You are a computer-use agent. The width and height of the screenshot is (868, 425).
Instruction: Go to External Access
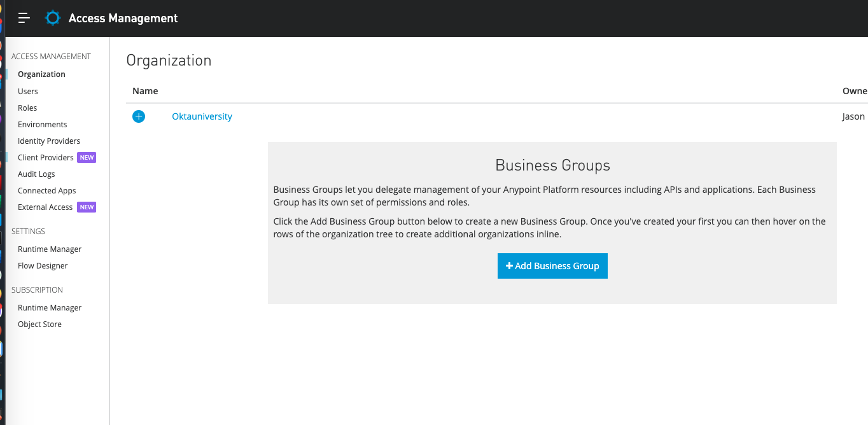pyautogui.click(x=45, y=207)
